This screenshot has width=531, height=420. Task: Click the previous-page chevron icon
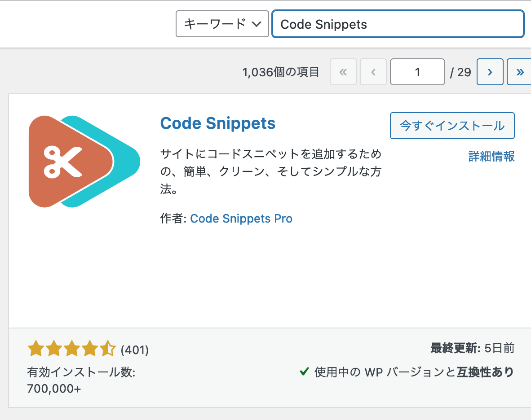(x=373, y=72)
